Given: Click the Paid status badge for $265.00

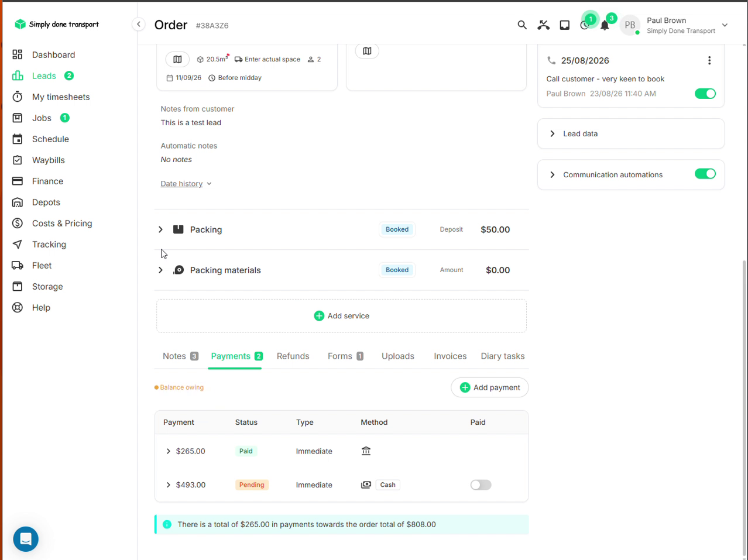Looking at the screenshot, I should [246, 451].
